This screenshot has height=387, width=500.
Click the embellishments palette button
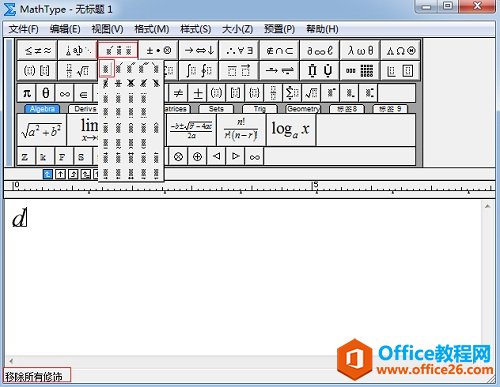118,50
